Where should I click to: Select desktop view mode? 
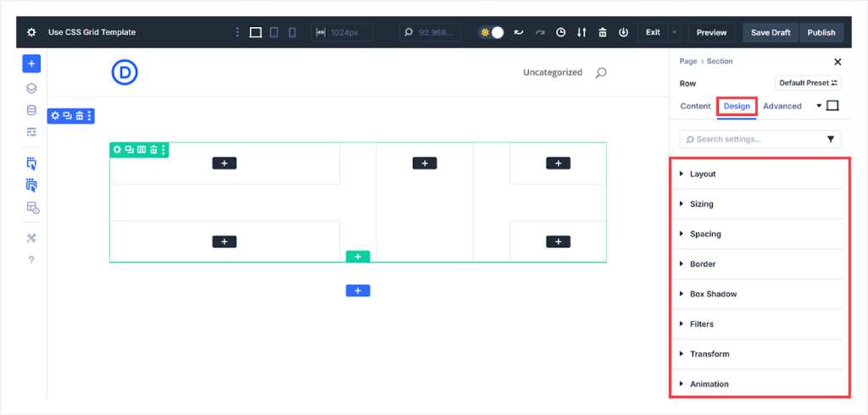[x=255, y=32]
